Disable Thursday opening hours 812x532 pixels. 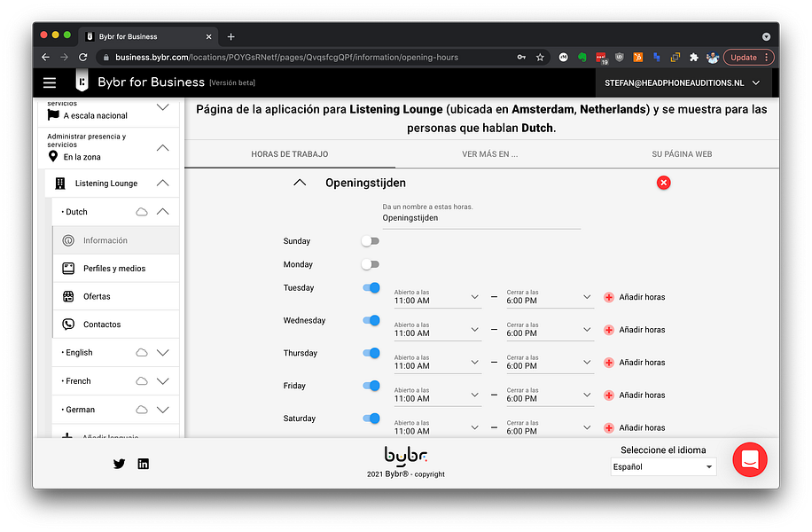pyautogui.click(x=371, y=353)
